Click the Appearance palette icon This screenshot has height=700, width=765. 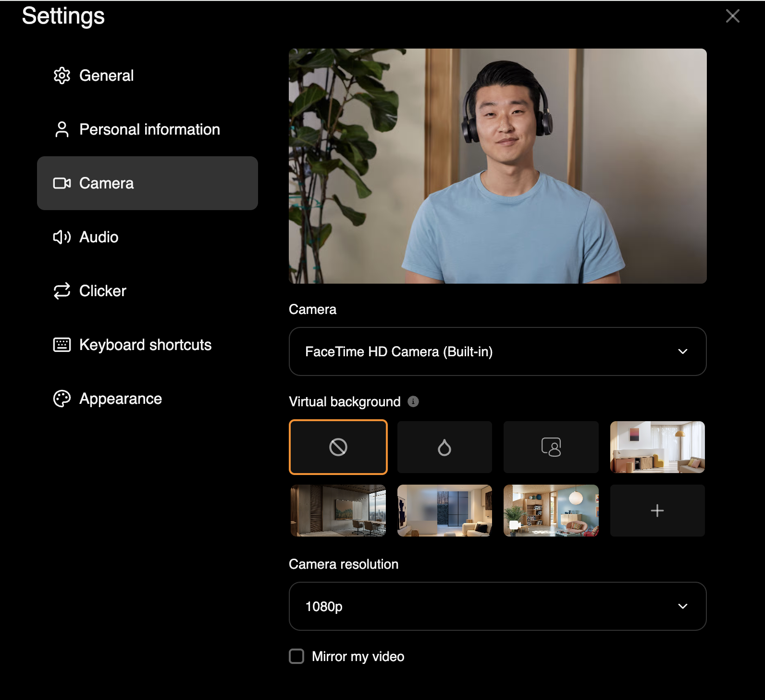62,399
